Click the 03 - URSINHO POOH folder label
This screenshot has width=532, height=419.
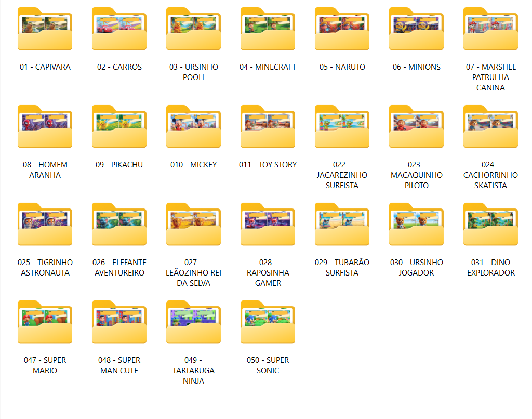pos(193,72)
